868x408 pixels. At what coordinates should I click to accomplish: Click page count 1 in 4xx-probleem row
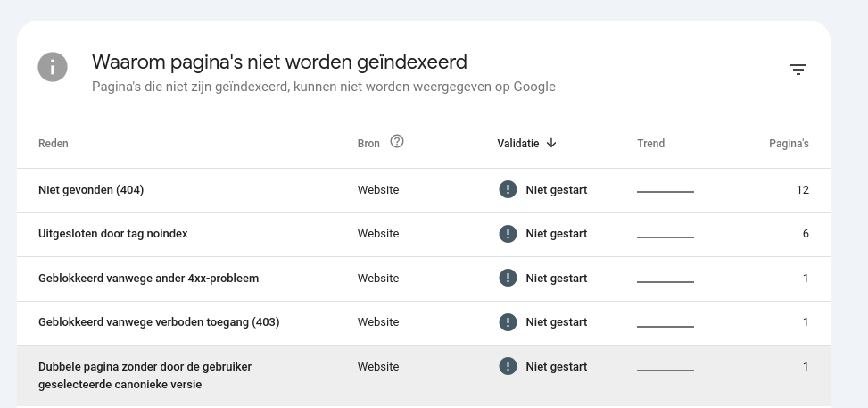point(806,278)
